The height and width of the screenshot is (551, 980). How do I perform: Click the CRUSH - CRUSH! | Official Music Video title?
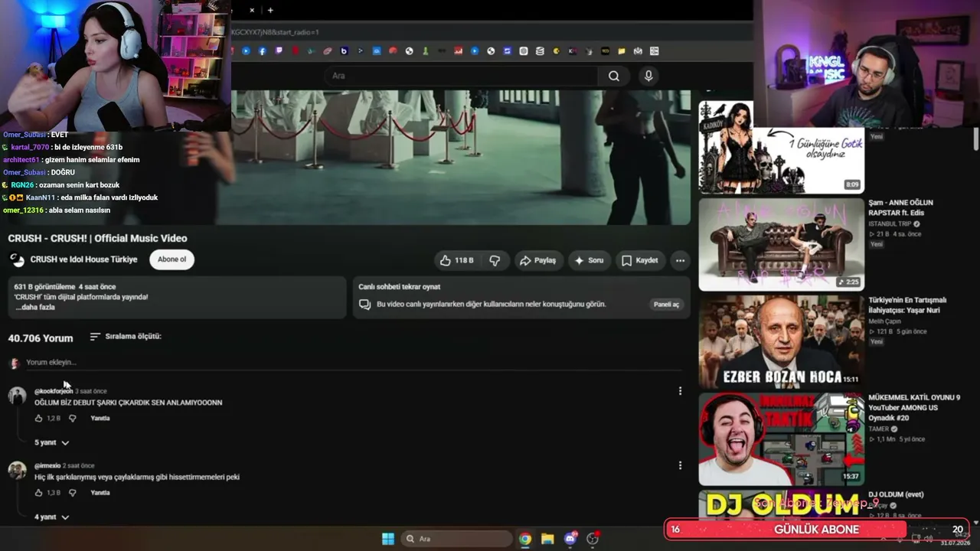[x=98, y=238]
